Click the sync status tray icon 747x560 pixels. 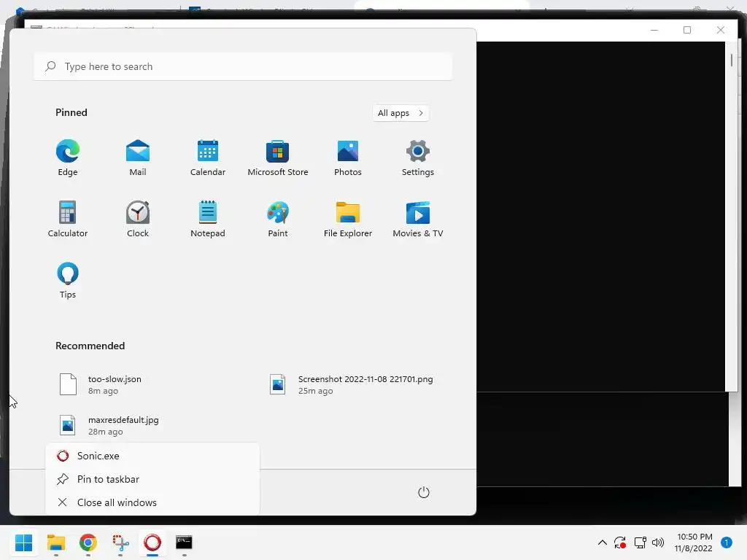[x=620, y=542]
